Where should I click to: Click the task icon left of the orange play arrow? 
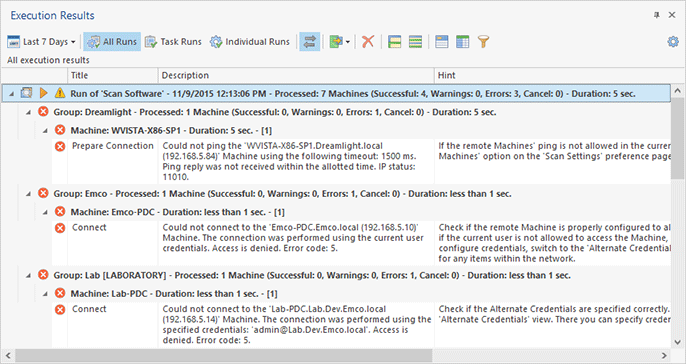click(x=26, y=93)
